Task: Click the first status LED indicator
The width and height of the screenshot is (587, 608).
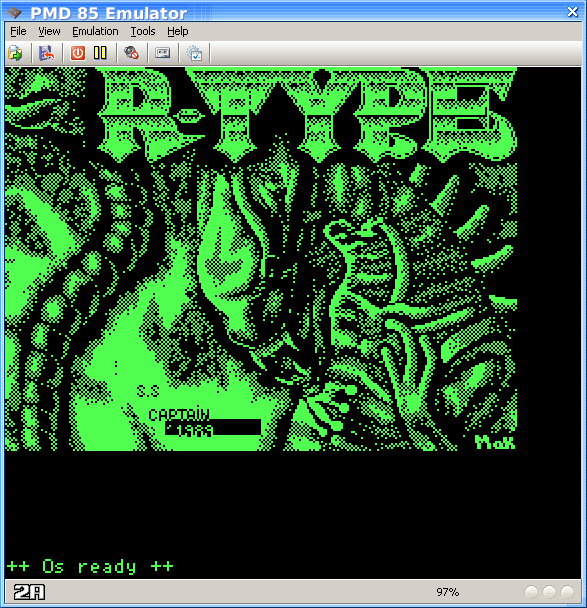Action: point(531,592)
